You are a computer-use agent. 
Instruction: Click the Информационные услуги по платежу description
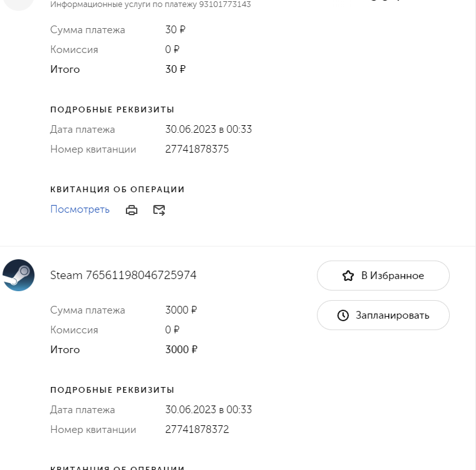point(150,4)
